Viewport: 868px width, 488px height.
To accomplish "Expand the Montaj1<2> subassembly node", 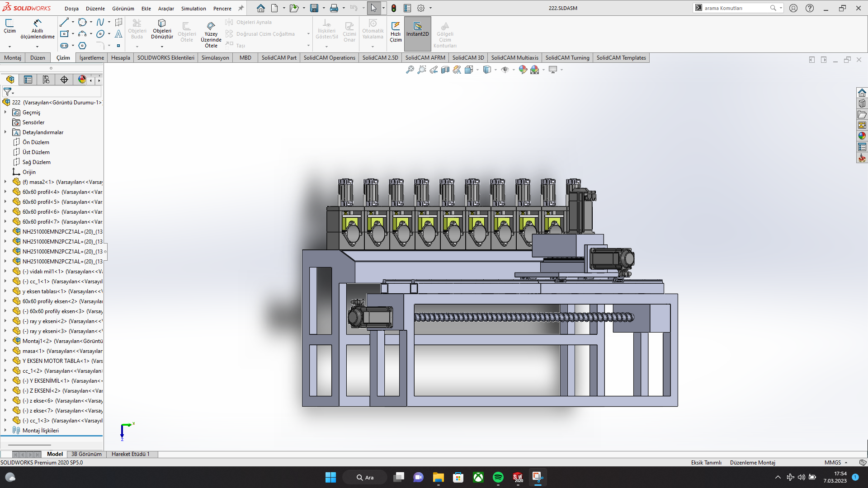I will coord(5,341).
